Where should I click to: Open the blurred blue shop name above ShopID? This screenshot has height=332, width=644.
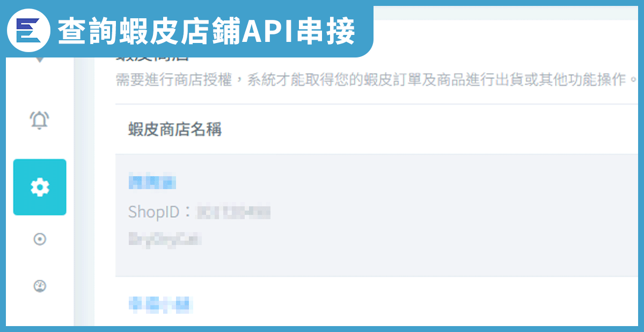click(152, 183)
